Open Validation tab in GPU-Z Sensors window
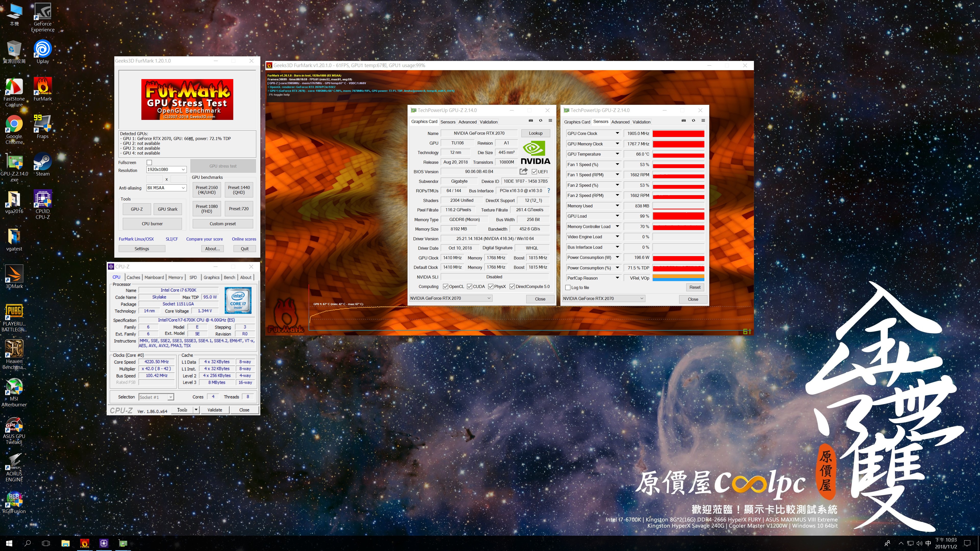This screenshot has width=980, height=551. [x=641, y=122]
